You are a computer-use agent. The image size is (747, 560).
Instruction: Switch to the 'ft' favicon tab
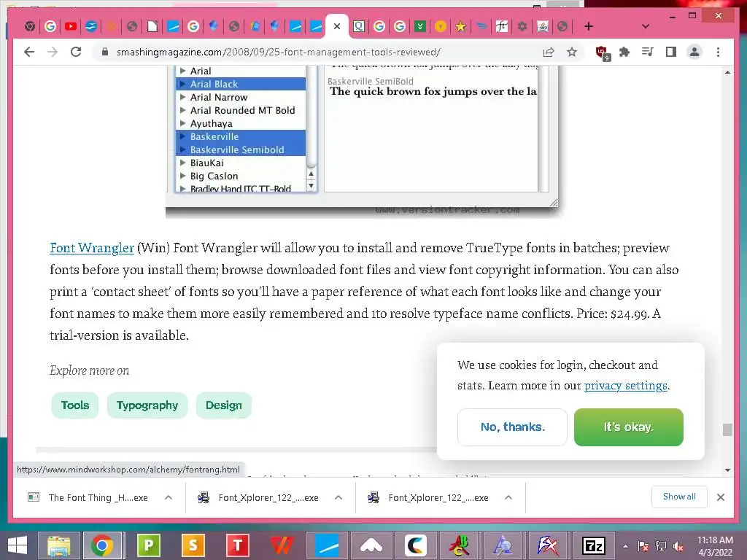501,26
